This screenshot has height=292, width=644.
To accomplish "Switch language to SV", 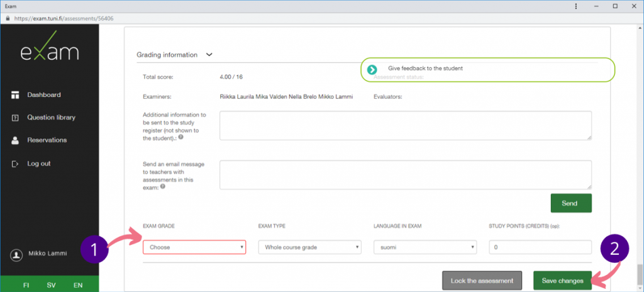I will pyautogui.click(x=51, y=285).
